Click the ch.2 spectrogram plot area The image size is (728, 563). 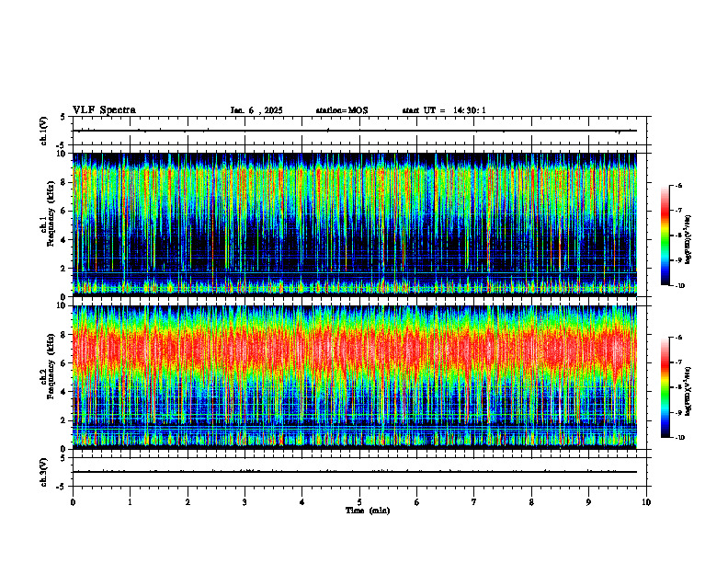[x=355, y=377]
